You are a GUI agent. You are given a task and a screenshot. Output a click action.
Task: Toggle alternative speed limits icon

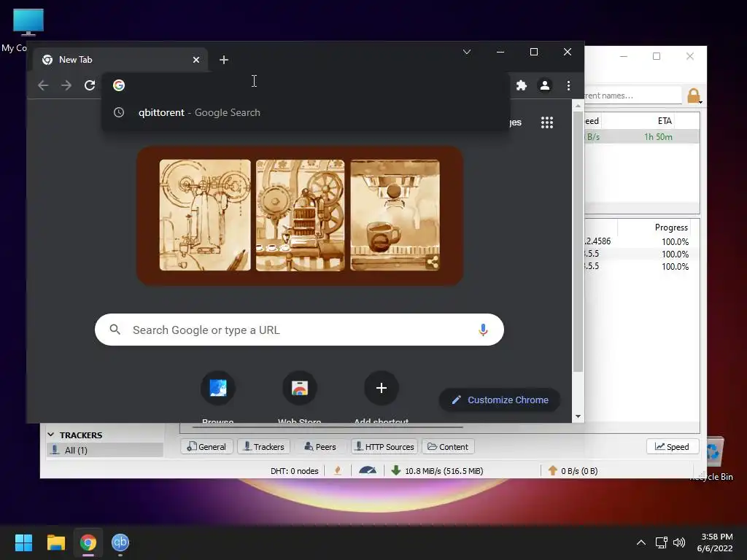tap(368, 471)
